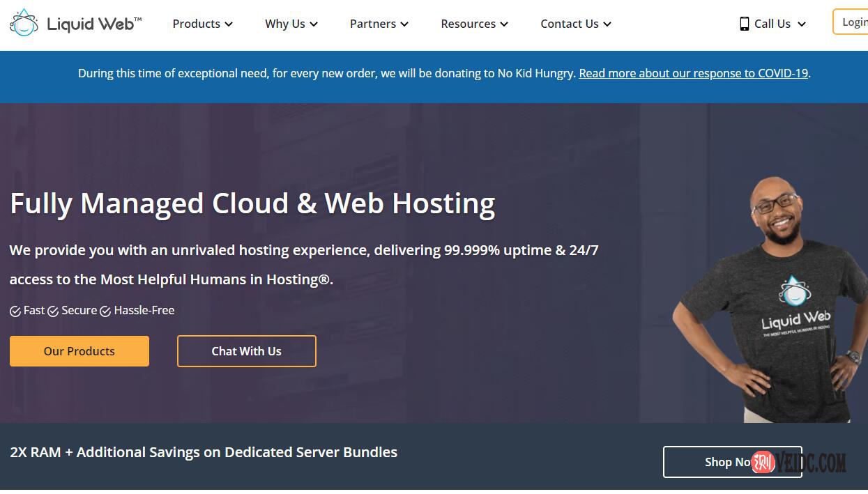The width and height of the screenshot is (868, 494).
Task: Click the Login button
Action: pyautogui.click(x=854, y=22)
